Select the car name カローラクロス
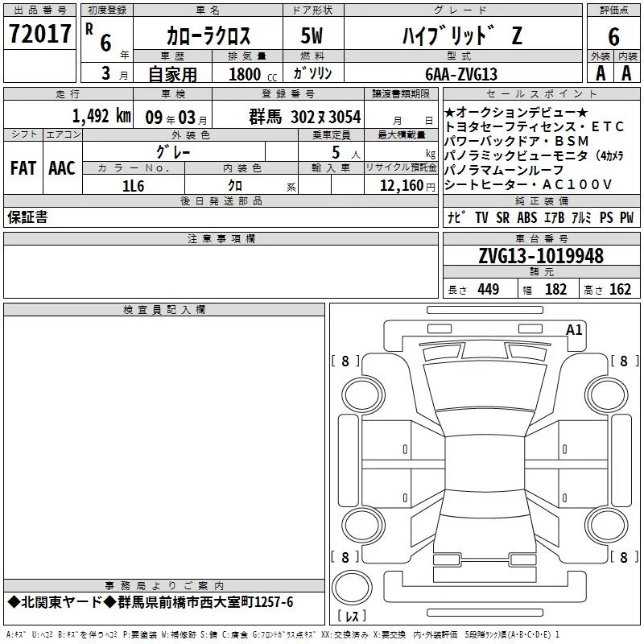 (208, 35)
